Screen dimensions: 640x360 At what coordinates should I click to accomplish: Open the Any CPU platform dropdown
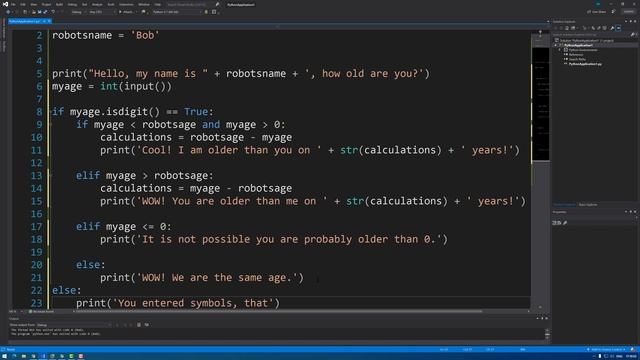pos(102,12)
